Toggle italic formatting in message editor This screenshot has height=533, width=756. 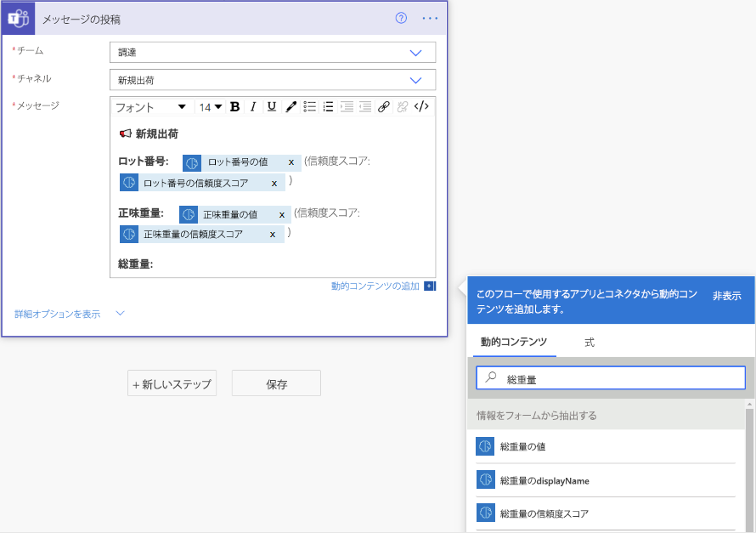point(253,106)
